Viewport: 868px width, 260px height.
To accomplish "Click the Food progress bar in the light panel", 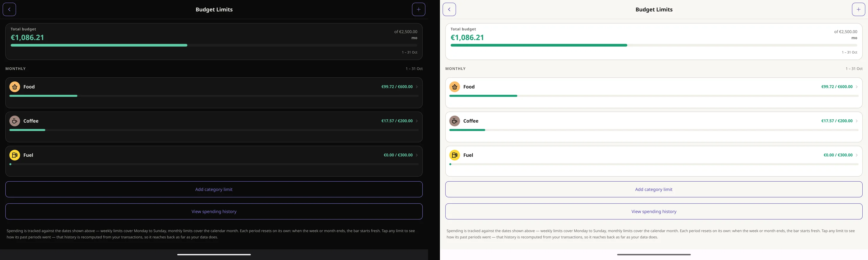I will click(654, 96).
